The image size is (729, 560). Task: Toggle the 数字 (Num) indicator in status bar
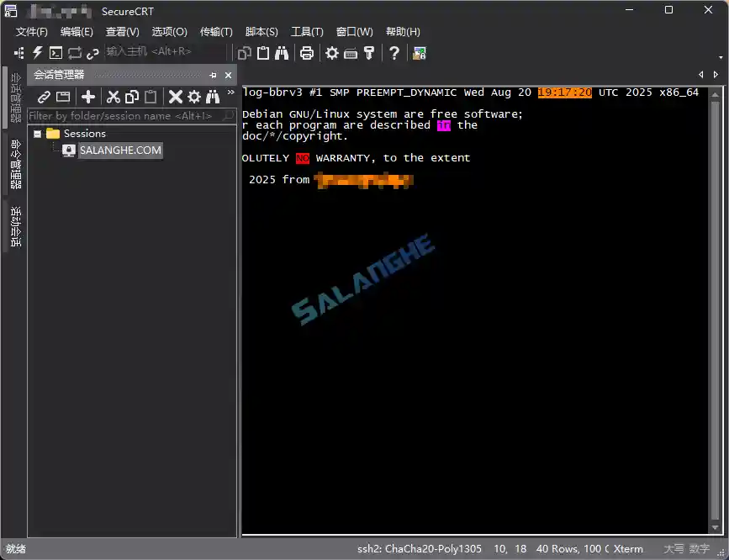[700, 549]
